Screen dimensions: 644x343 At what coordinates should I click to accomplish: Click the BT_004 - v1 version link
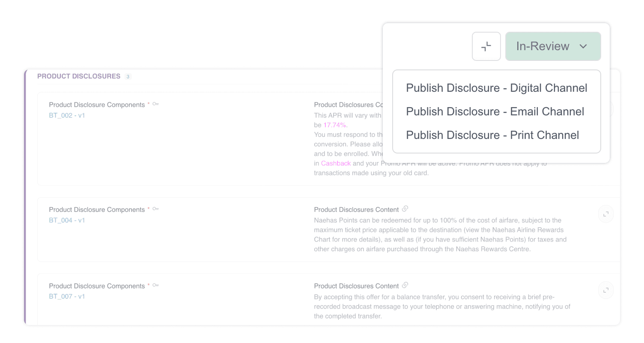coord(66,220)
